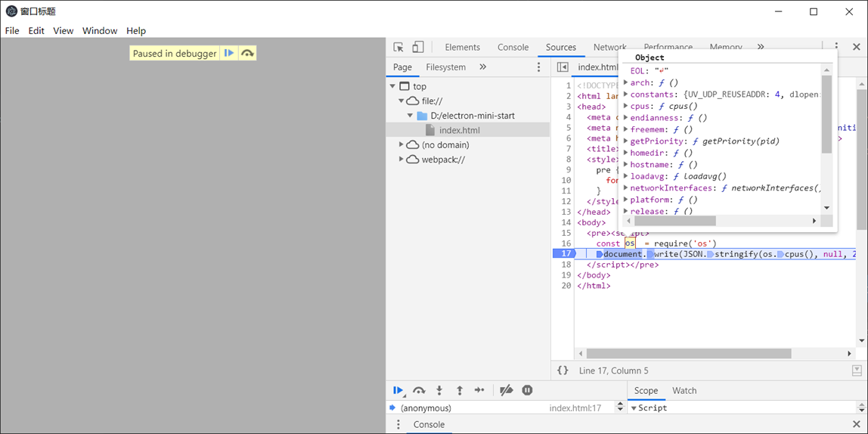The image size is (868, 434).
Task: Open index.html:17 source link
Action: [x=575, y=408]
